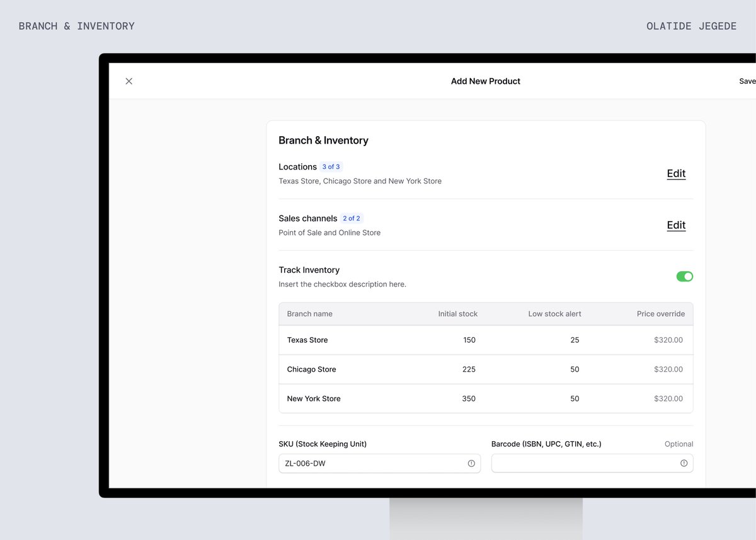Screen dimensions: 756x540
Task: Focus the SKU input containing ZL-006-DW
Action: tap(379, 463)
